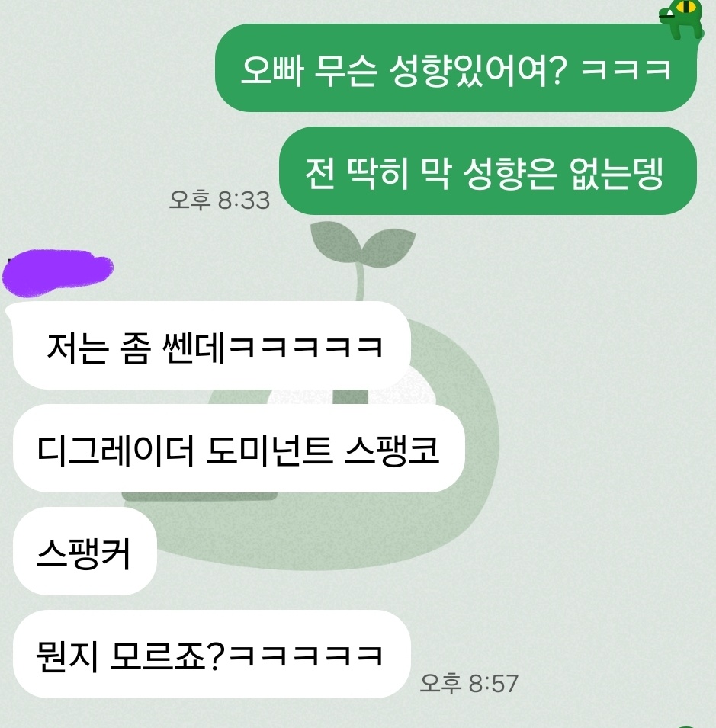Tap the '오후 8:57' timestamp
This screenshot has height=728, width=716.
click(469, 684)
